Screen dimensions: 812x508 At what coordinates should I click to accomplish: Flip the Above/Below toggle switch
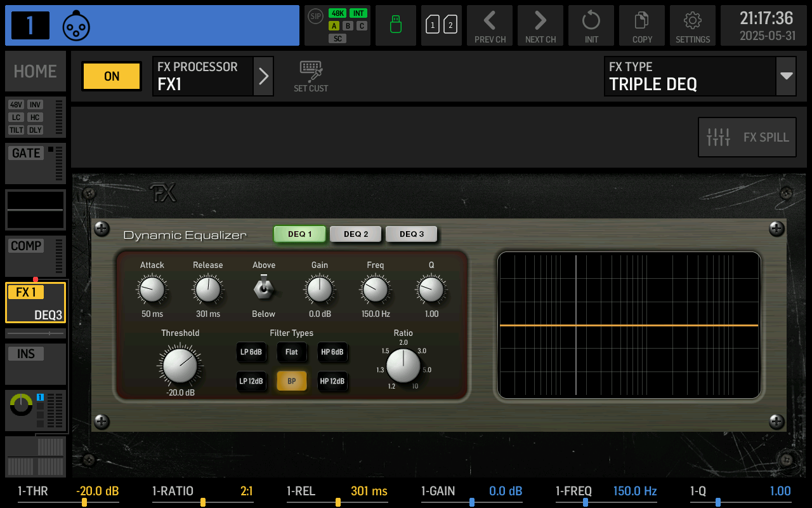[x=263, y=289]
